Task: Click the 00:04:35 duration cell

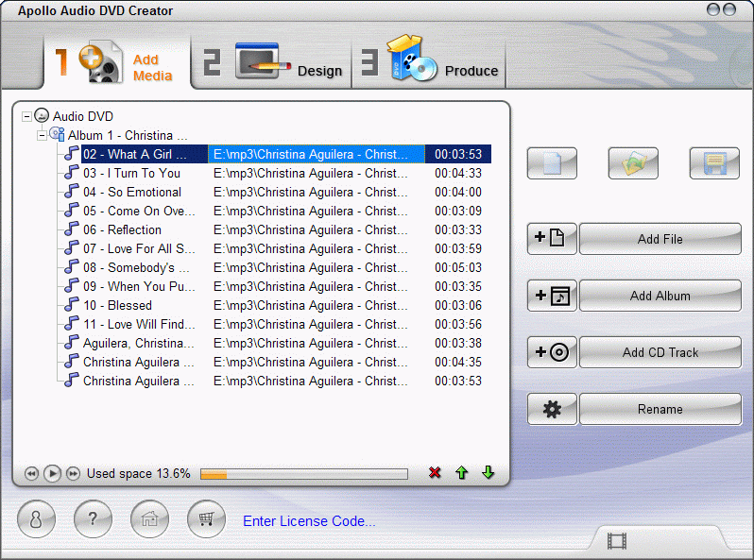Action: pos(457,362)
